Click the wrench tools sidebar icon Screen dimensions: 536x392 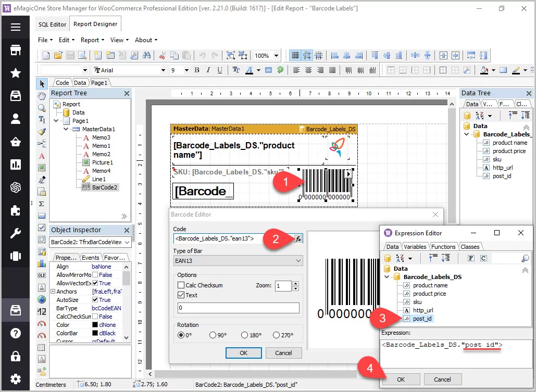(x=16, y=233)
